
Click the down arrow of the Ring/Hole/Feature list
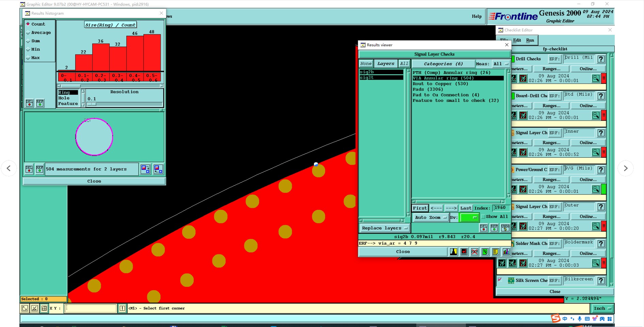pos(83,105)
